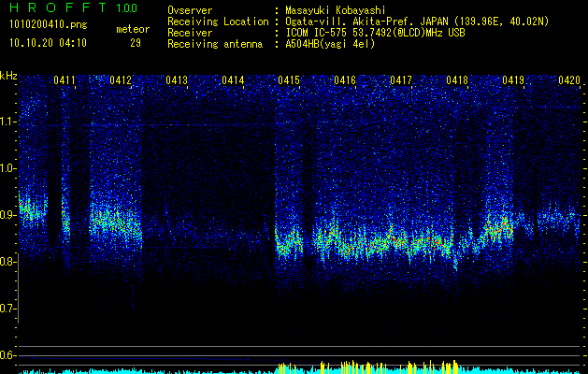Screen dimensions: 588x374
Task: Click time marker 0418
Action: [x=457, y=79]
